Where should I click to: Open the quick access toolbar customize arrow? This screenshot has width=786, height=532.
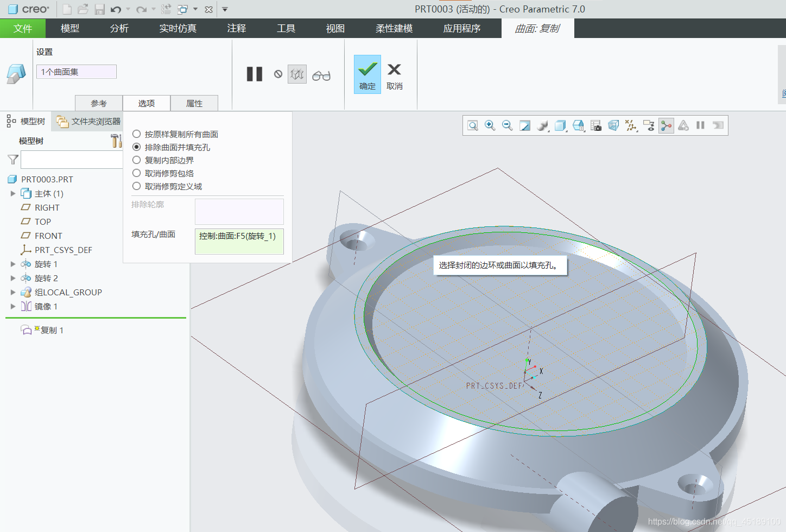point(225,9)
